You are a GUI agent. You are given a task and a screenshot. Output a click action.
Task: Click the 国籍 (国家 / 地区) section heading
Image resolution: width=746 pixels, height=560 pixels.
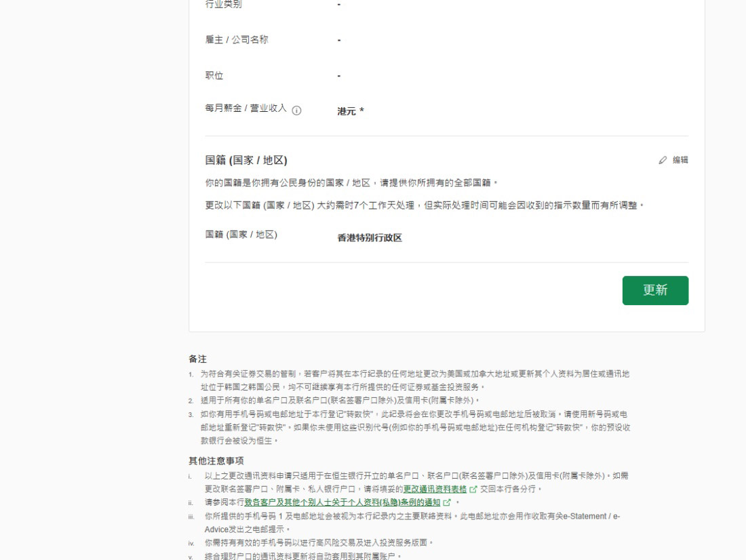click(x=246, y=161)
